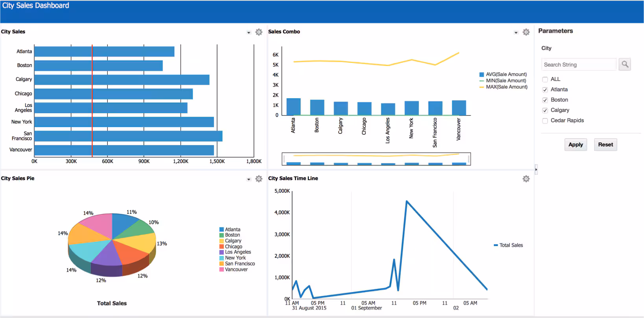
Task: Click the magnifier search icon in Parameters
Action: pos(625,64)
